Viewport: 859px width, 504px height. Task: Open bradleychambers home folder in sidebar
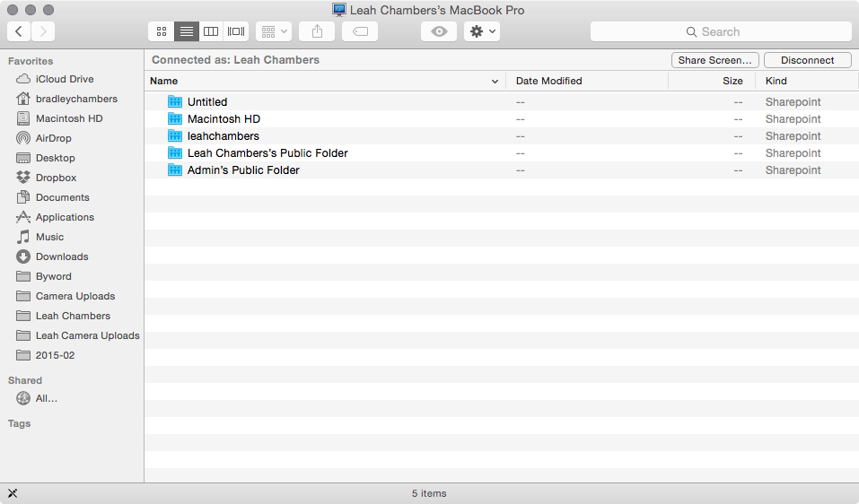coord(76,99)
